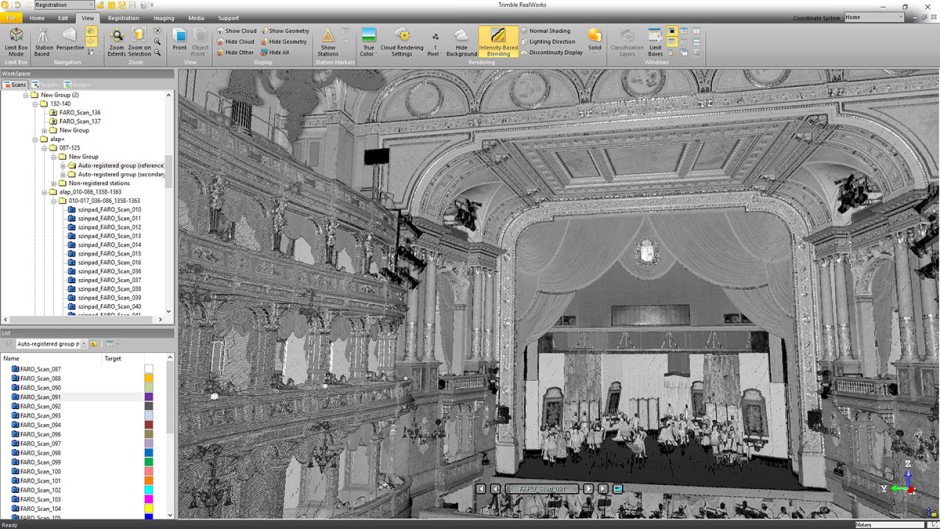
Task: Choose the Solid rendering mode
Action: [x=595, y=40]
